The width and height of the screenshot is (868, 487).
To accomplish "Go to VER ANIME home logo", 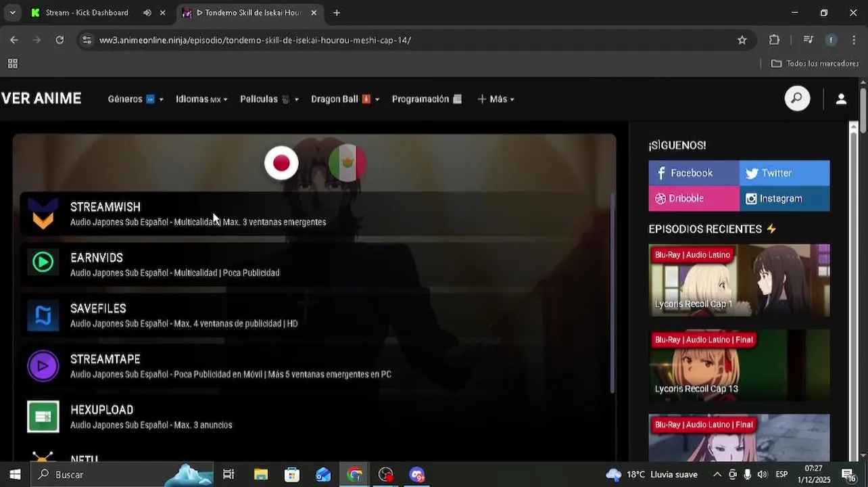I will tap(41, 99).
